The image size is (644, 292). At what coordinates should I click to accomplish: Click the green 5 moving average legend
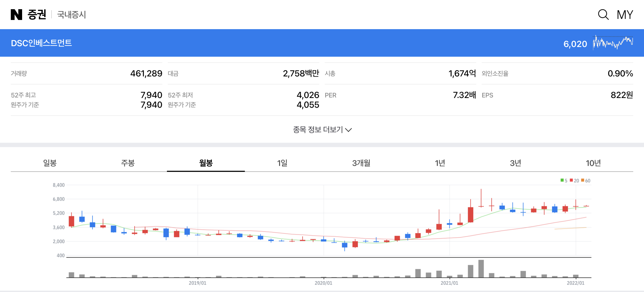pyautogui.click(x=564, y=180)
